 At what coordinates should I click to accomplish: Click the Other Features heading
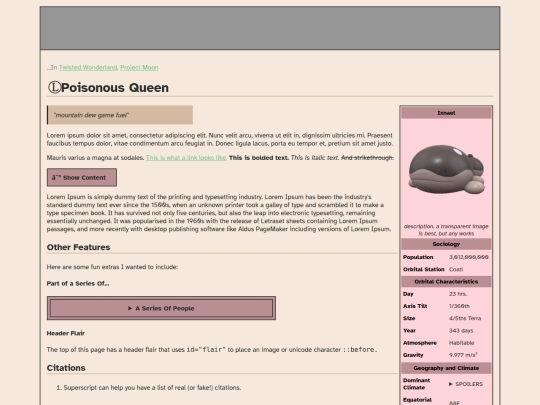pyautogui.click(x=79, y=247)
